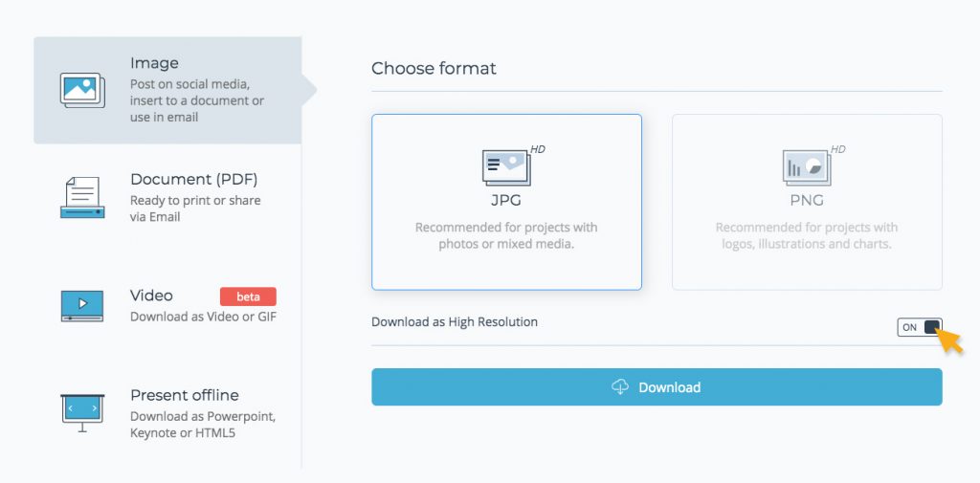Turn off the High Resolution toggle

pyautogui.click(x=920, y=327)
